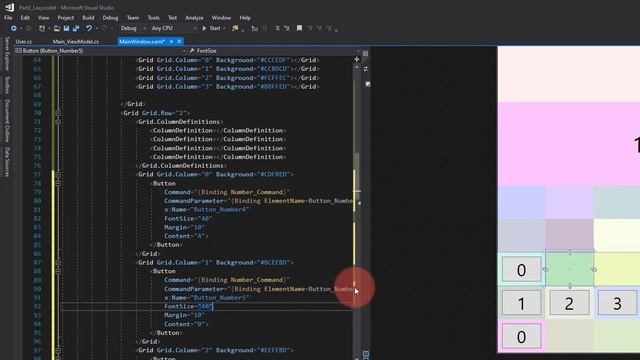
Task: Click the Navigate Backward toolbar icon
Action: click(x=13, y=28)
